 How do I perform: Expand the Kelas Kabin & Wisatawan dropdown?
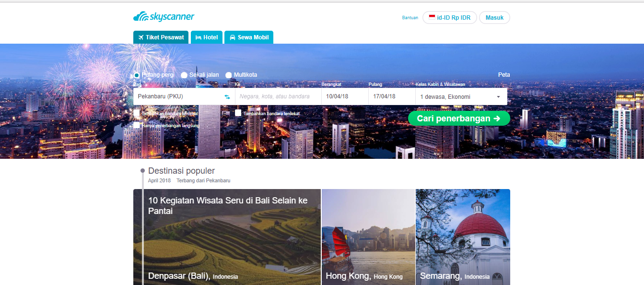pyautogui.click(x=461, y=96)
